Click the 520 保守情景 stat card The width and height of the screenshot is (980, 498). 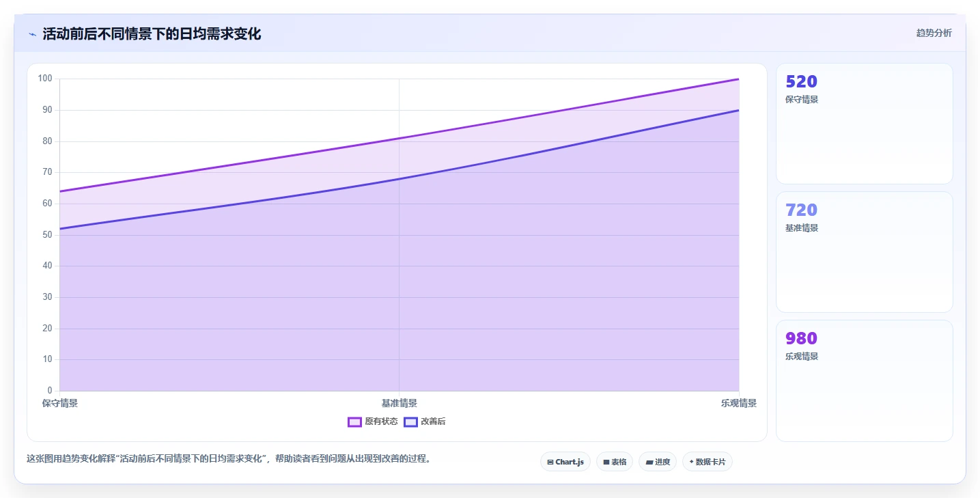tap(865, 124)
